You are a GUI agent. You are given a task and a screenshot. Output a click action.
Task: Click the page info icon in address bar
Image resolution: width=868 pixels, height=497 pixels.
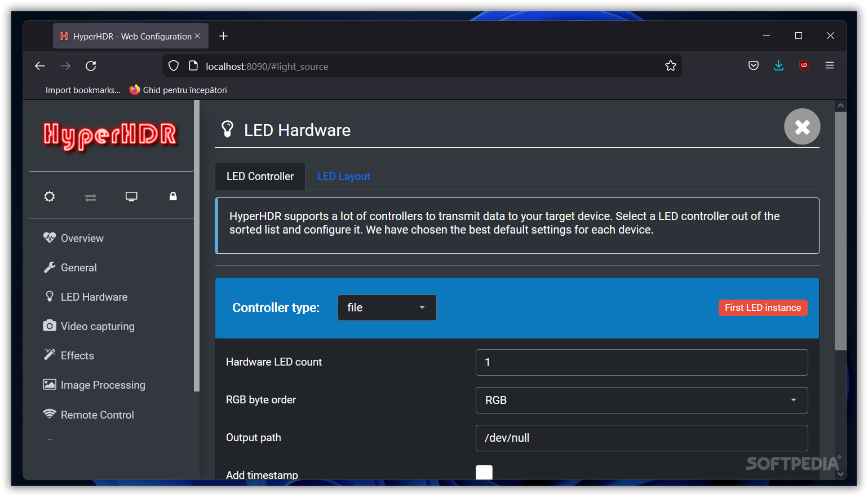193,66
